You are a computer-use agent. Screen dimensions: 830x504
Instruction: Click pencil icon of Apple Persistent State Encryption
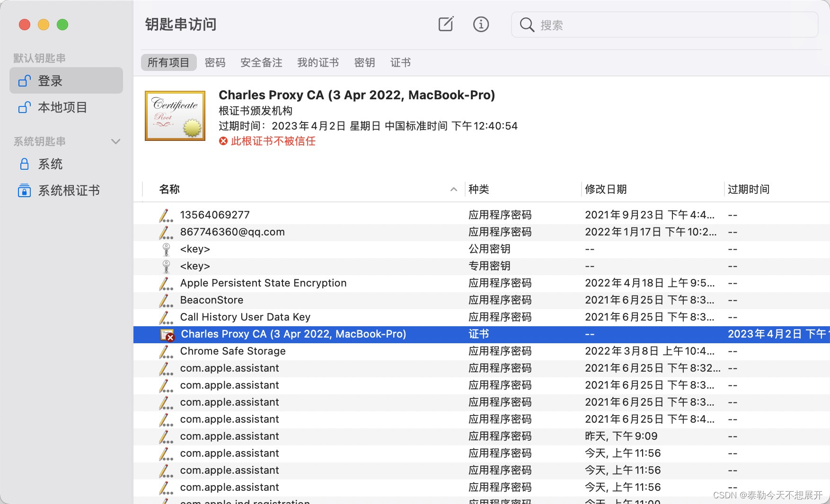pyautogui.click(x=166, y=283)
